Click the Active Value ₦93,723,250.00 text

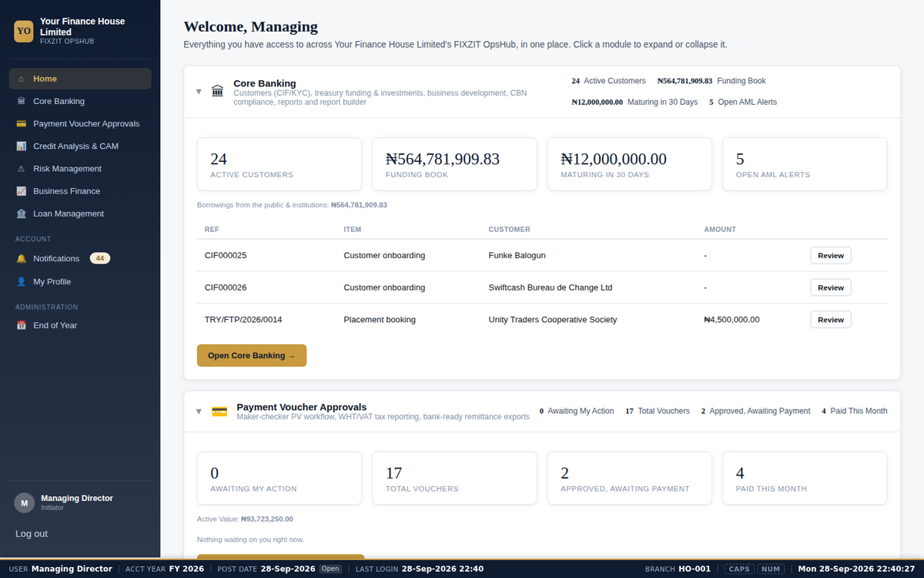pyautogui.click(x=245, y=519)
